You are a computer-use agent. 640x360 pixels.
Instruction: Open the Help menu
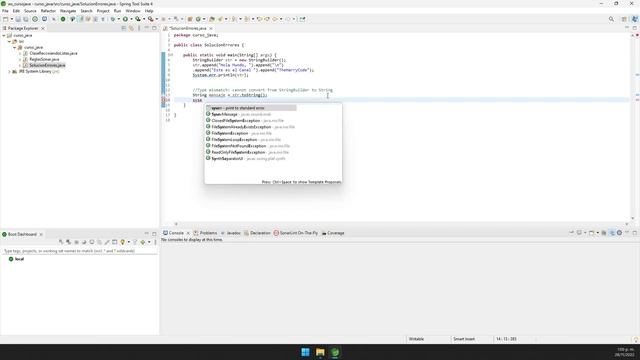click(149, 11)
